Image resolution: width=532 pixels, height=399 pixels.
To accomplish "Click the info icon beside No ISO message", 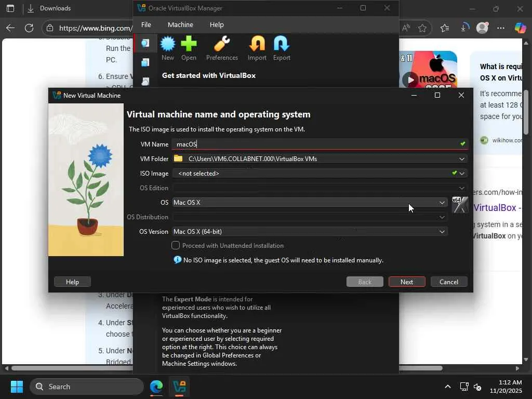I will [x=178, y=260].
